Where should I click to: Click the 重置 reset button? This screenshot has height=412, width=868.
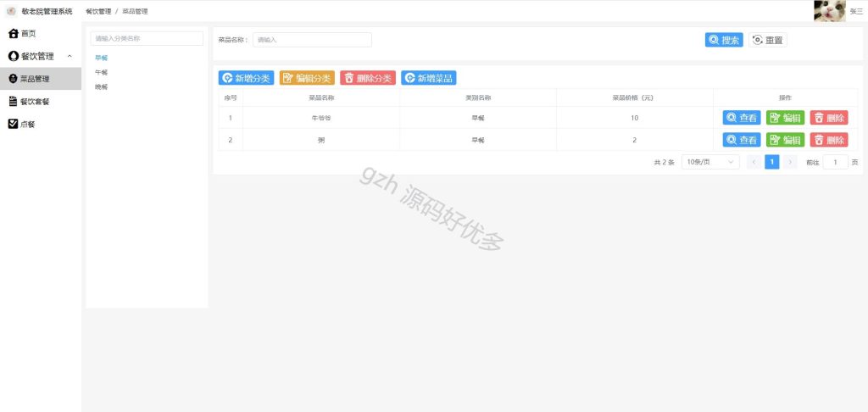[767, 40]
